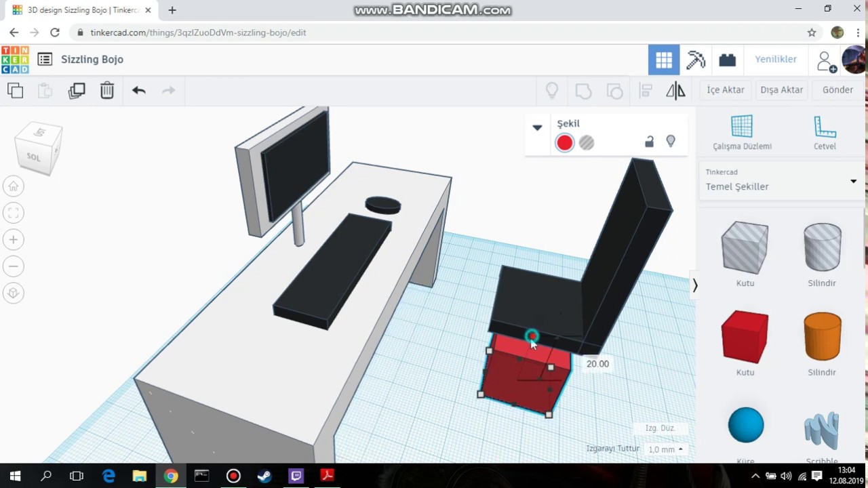Image resolution: width=868 pixels, height=488 pixels.
Task: Switch to the 3D design grid view
Action: pos(664,60)
